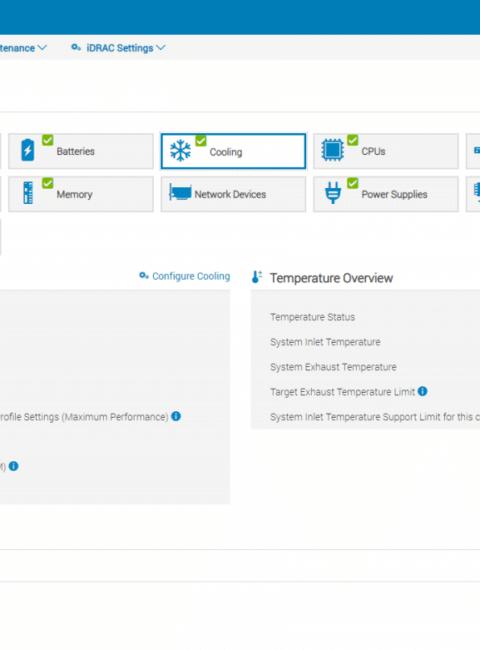
Task: Select the Profile Settings (Maximum Performance) text
Action: point(84,417)
